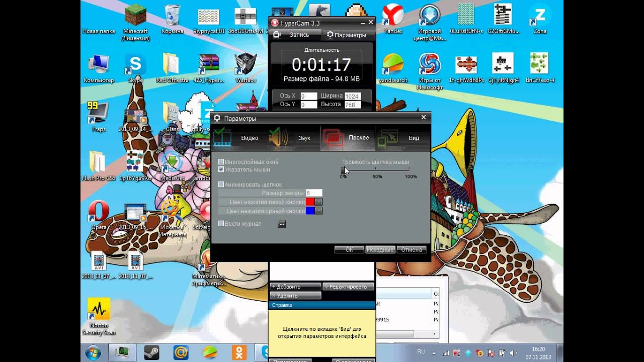
Task: Select the Игры от Невософт shortcut
Action: (430, 71)
